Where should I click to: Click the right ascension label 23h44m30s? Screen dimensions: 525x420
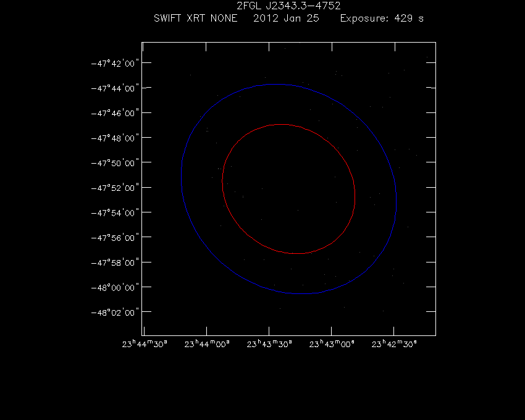145,344
